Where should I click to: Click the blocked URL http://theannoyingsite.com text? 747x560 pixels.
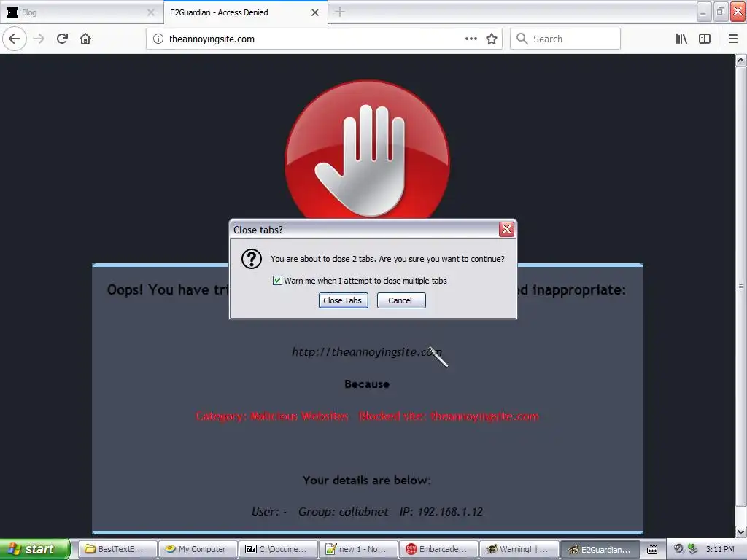click(x=367, y=352)
